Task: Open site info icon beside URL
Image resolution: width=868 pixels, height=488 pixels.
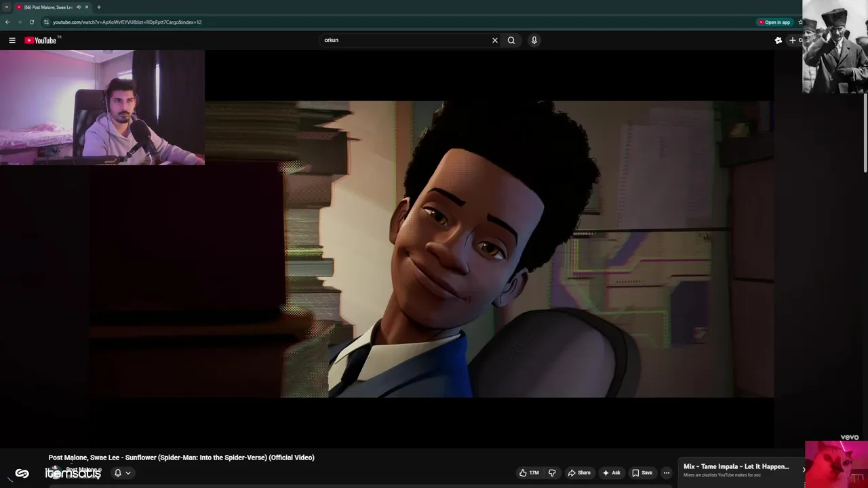Action: pos(46,22)
